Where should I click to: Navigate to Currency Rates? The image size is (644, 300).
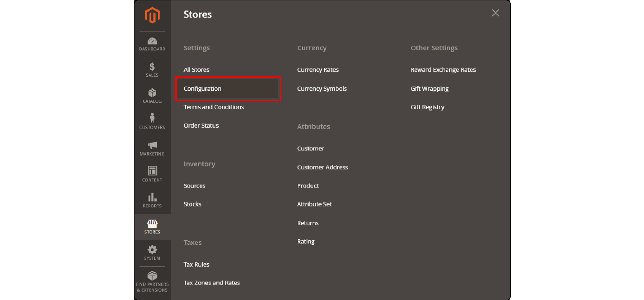pos(318,69)
